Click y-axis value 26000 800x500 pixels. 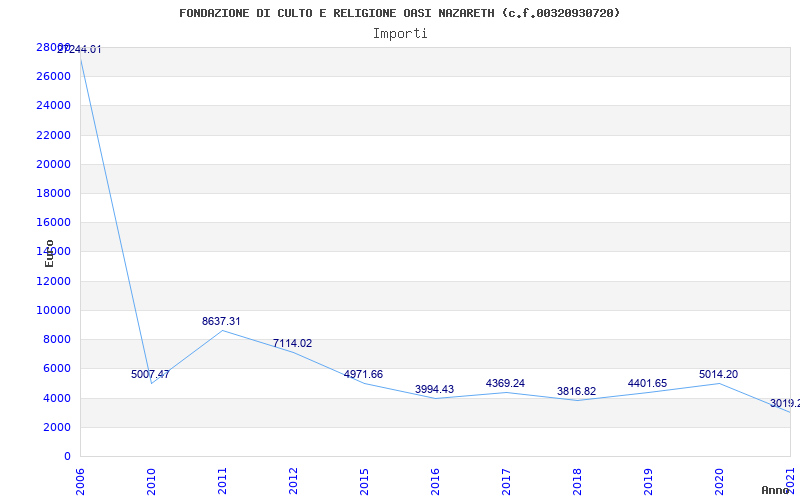[53, 77]
